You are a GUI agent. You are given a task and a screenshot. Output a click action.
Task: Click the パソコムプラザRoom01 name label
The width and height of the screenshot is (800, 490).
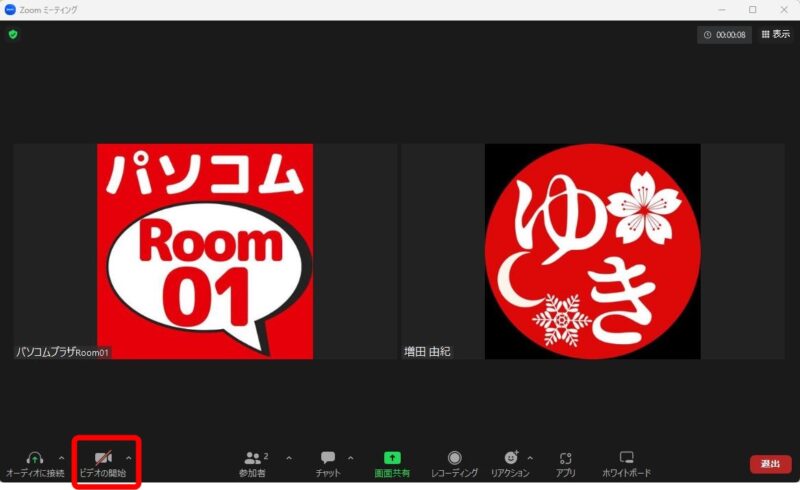tap(62, 352)
